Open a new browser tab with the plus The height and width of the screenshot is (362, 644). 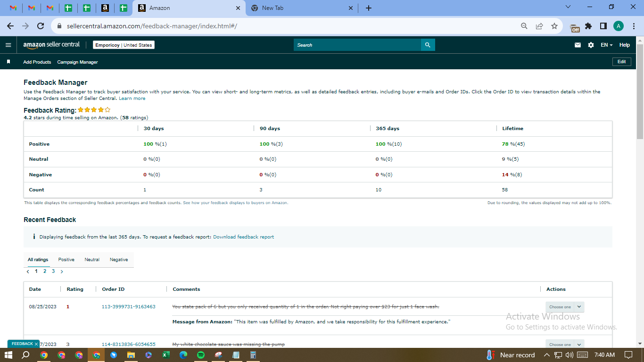point(369,8)
